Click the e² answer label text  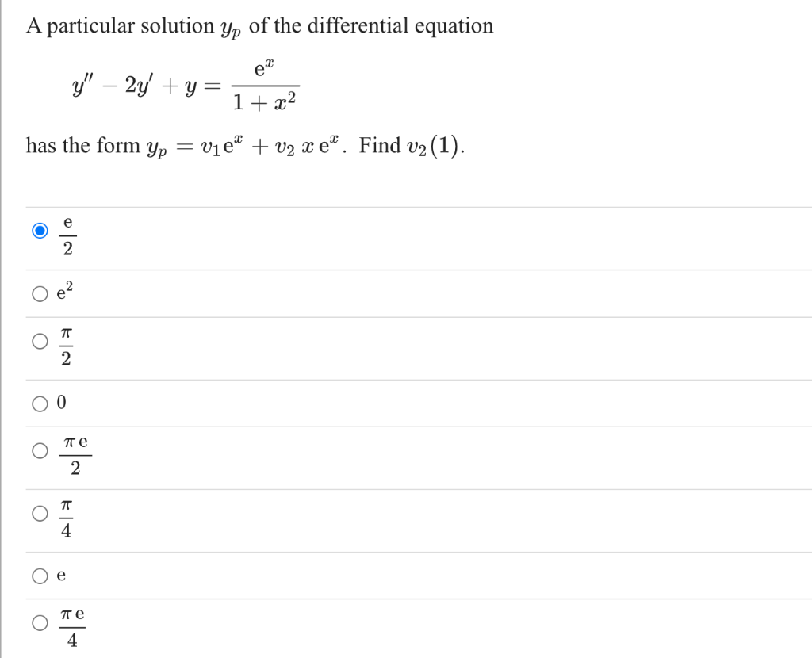[65, 293]
